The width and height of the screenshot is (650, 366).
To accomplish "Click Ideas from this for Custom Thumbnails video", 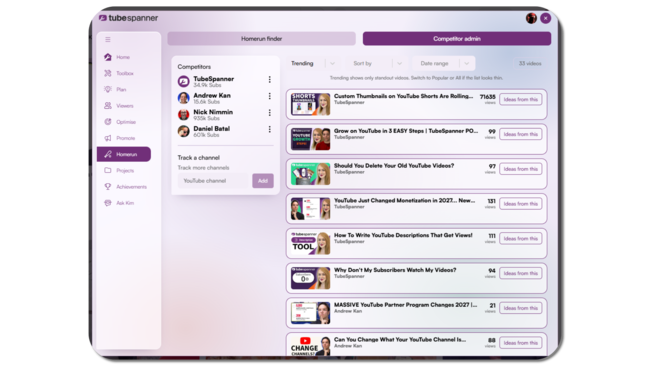I will point(521,99).
